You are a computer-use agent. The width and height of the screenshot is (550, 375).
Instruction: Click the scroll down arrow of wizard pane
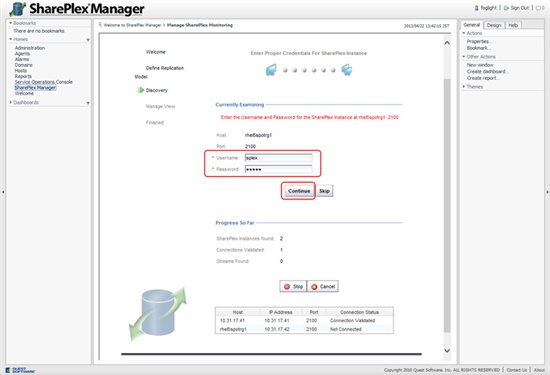tap(447, 350)
